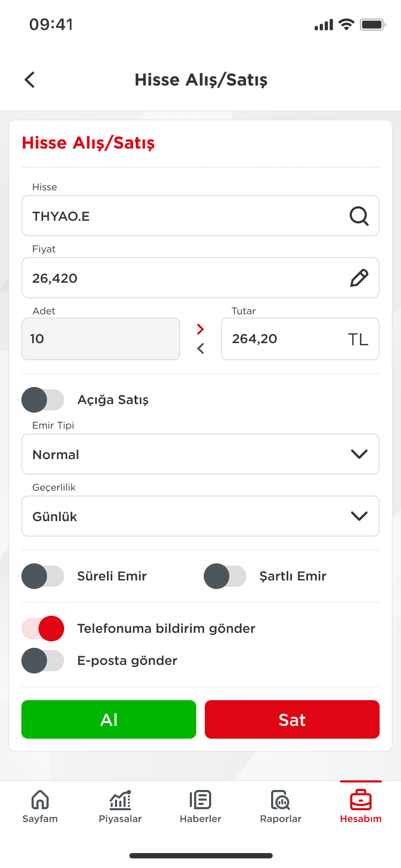401x868 pixels.
Task: Tap the red right arrow beside Adet
Action: coord(200,329)
